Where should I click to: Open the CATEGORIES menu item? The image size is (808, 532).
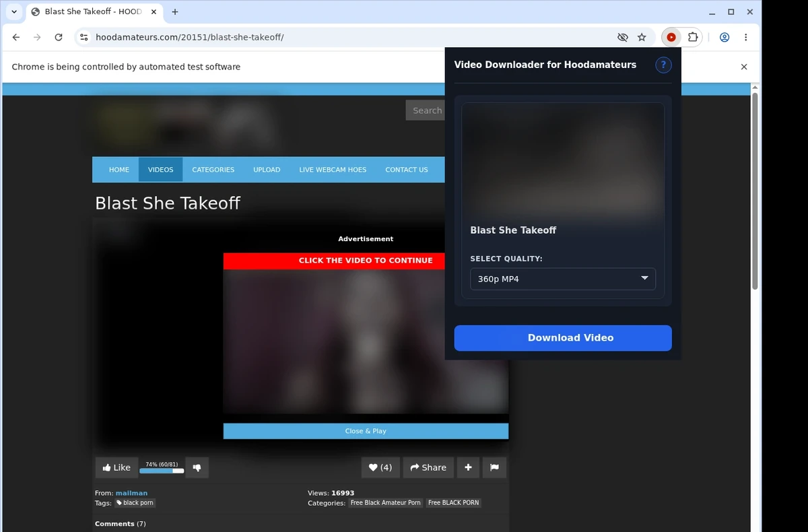tap(213, 170)
